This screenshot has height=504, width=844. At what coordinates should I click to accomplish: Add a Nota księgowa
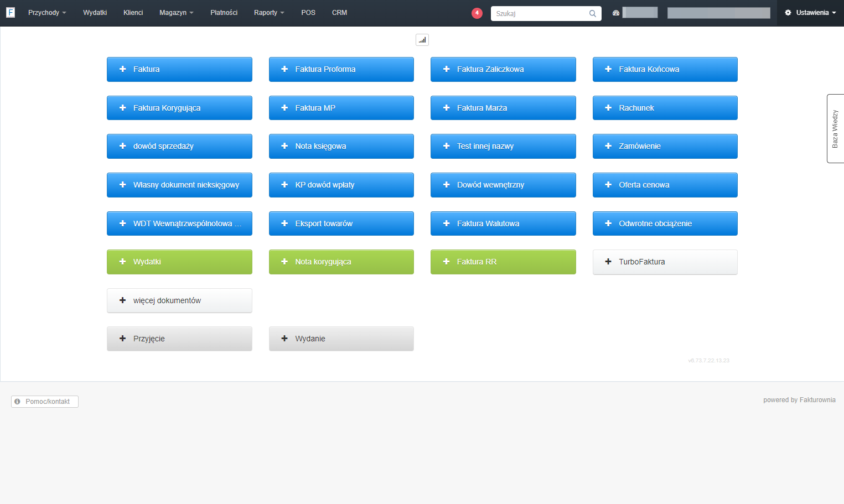(341, 146)
